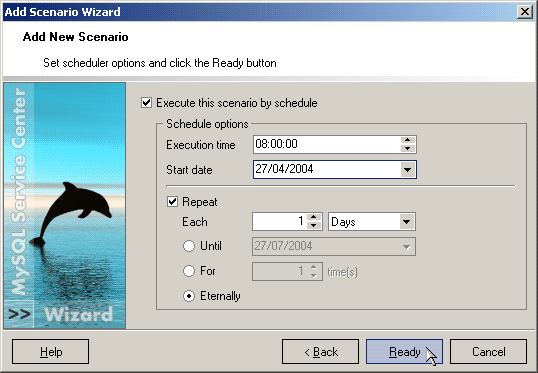
Task: Select the For radio option
Action: coord(189,271)
